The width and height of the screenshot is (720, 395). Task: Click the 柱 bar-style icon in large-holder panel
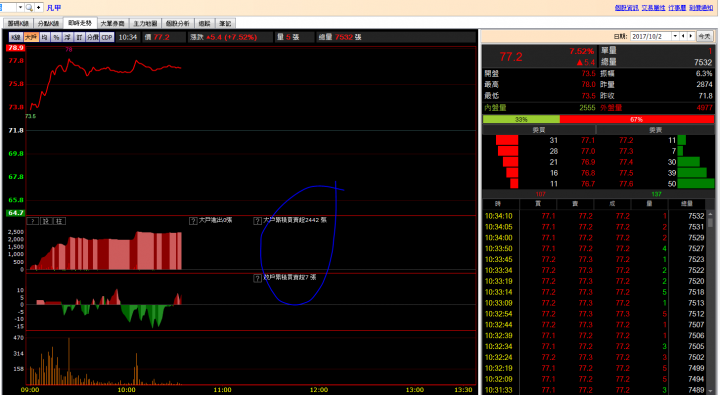pyautogui.click(x=59, y=221)
